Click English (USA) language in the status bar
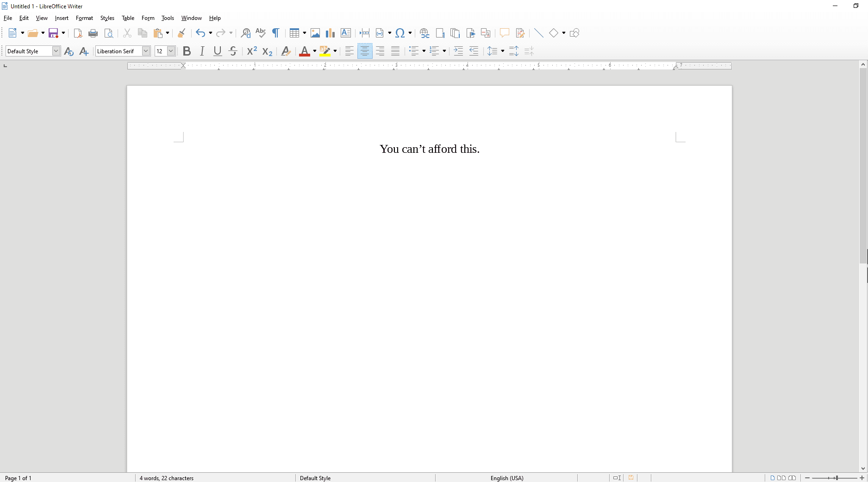Viewport: 868px width, 482px height. pyautogui.click(x=507, y=478)
